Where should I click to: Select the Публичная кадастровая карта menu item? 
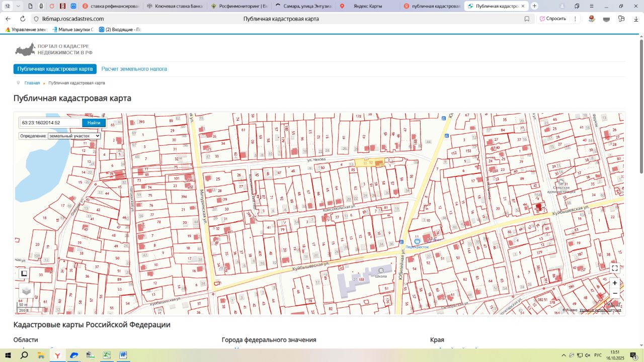pos(55,69)
